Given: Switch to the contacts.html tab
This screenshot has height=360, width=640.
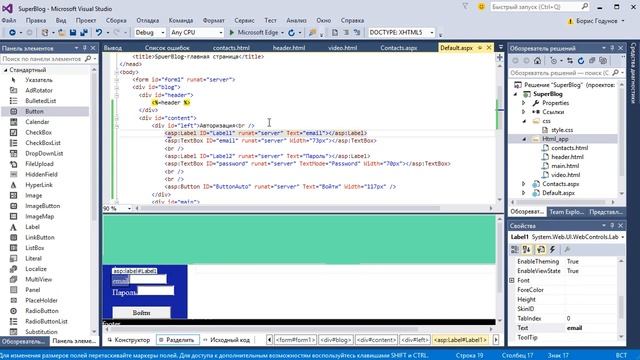Looking at the screenshot, I should pos(231,48).
